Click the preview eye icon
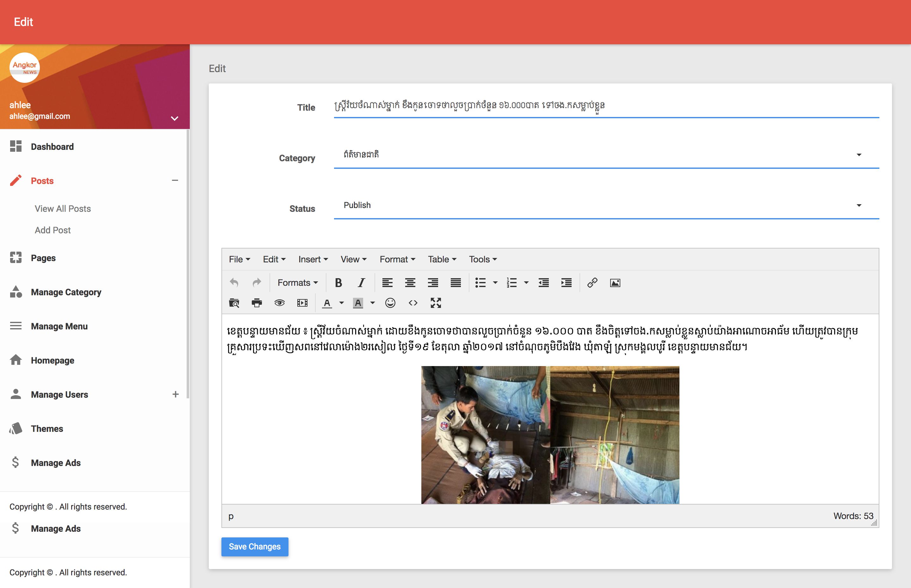The height and width of the screenshot is (588, 911). coord(279,303)
